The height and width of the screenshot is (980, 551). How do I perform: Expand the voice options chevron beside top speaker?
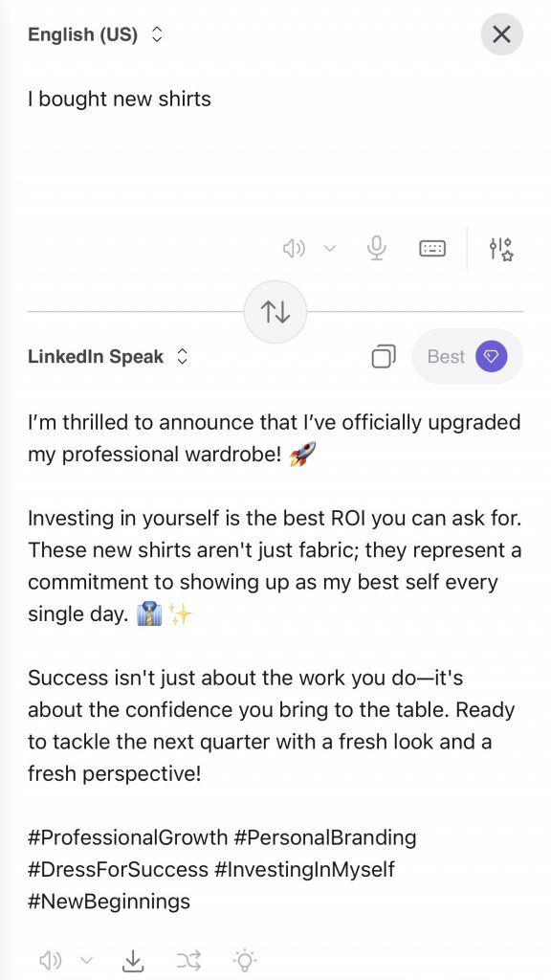(x=330, y=248)
